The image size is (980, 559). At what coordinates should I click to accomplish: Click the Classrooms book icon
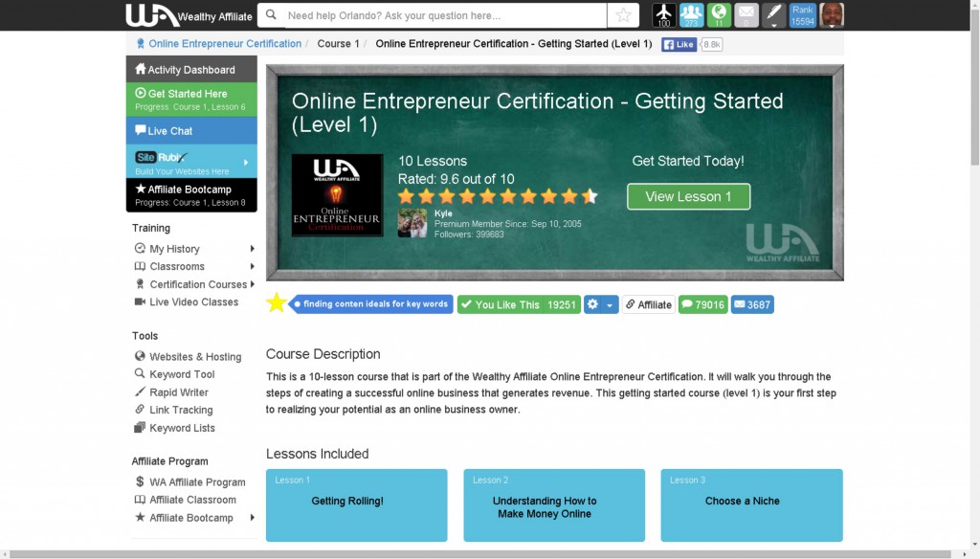140,266
